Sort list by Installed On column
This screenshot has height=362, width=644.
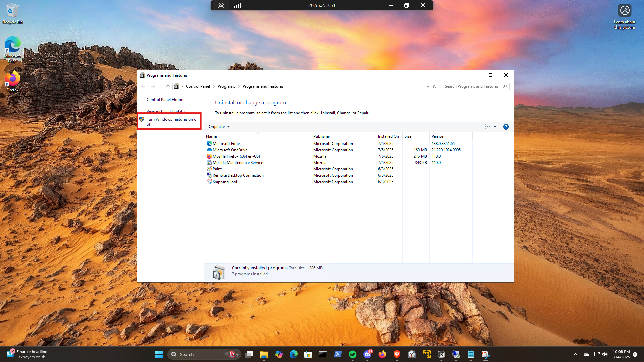[388, 136]
